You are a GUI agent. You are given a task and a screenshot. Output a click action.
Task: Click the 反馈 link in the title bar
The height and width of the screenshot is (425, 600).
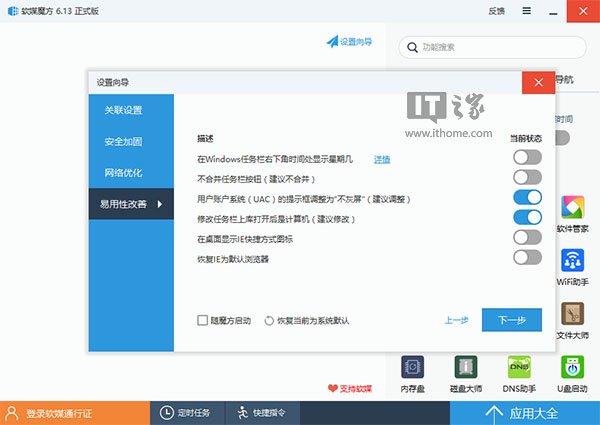point(496,11)
